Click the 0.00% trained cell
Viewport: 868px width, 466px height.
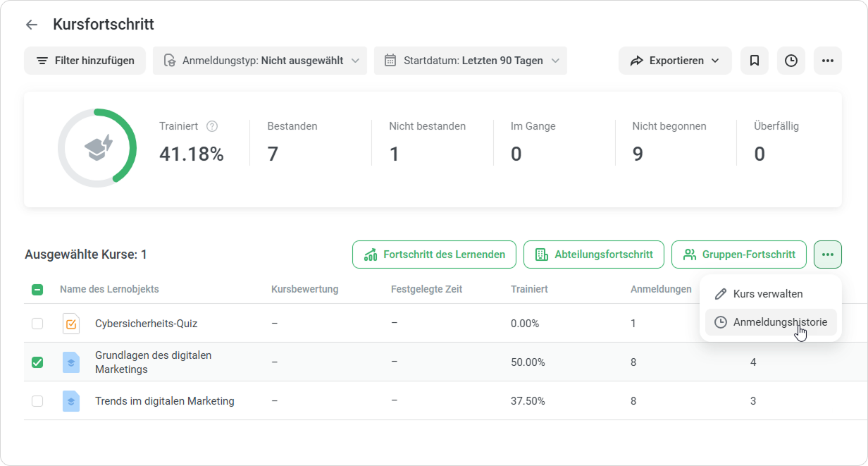pyautogui.click(x=525, y=324)
